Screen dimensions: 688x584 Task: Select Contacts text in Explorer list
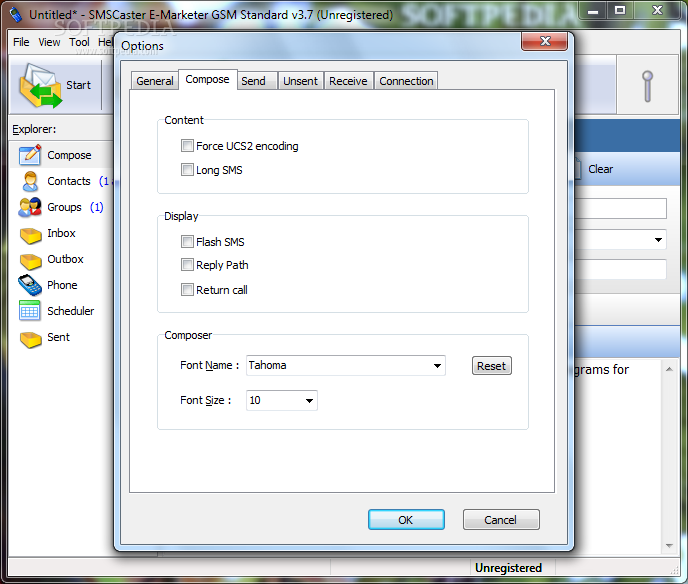(x=69, y=181)
